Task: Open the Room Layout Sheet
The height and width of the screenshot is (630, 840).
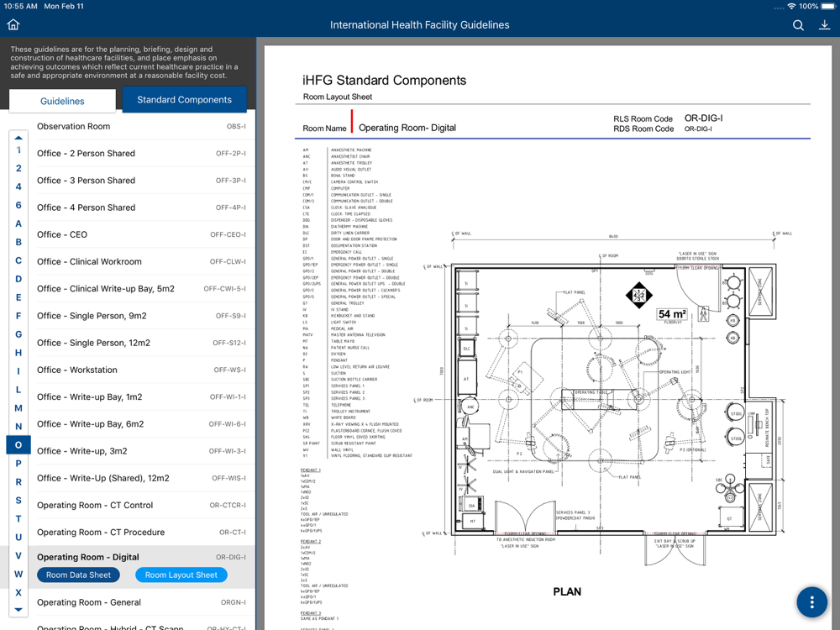Action: pos(181,575)
